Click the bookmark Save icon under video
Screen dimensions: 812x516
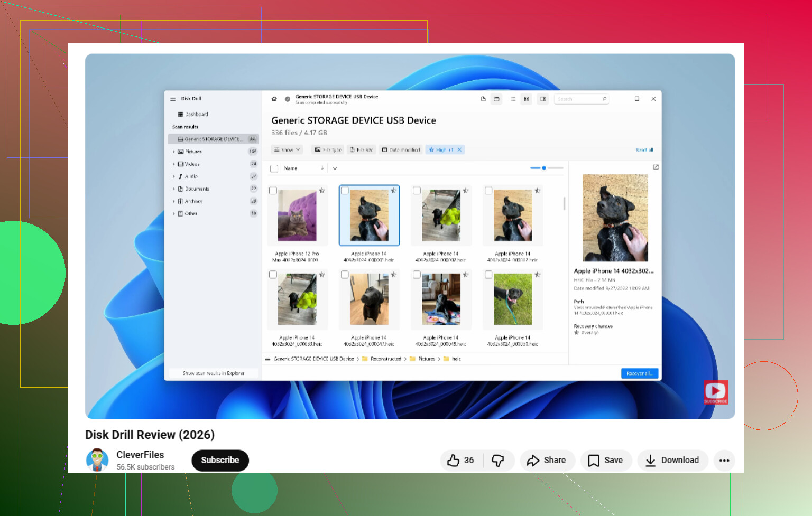[594, 461]
